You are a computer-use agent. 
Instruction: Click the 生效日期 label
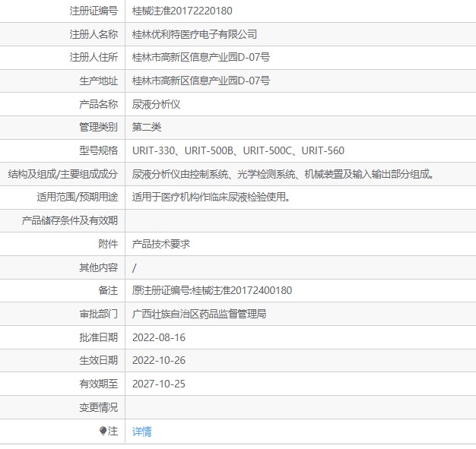(98, 360)
